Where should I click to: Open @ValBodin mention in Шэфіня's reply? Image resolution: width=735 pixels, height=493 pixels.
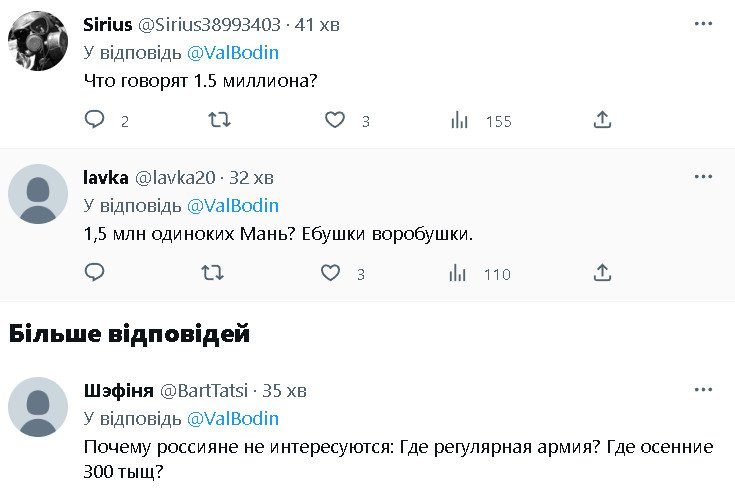point(232,418)
